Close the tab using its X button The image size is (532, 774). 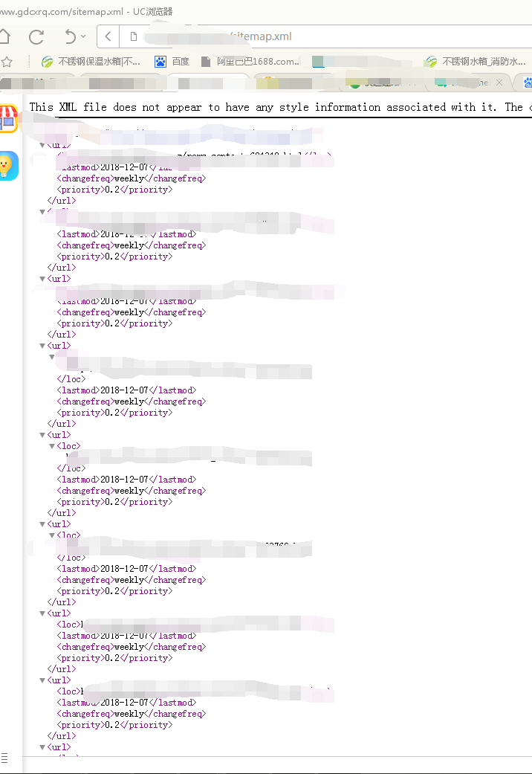coord(499,82)
